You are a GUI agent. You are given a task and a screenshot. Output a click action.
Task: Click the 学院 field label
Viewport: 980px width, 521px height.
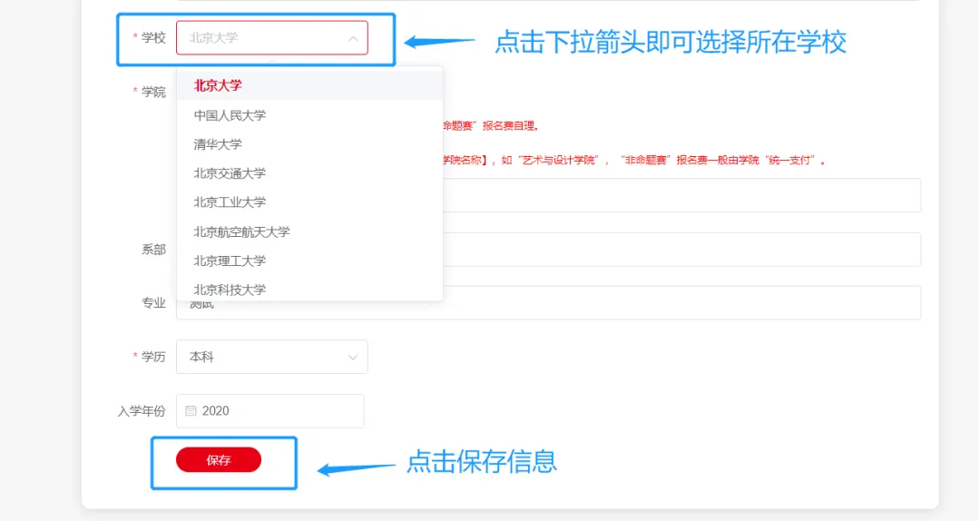point(153,93)
